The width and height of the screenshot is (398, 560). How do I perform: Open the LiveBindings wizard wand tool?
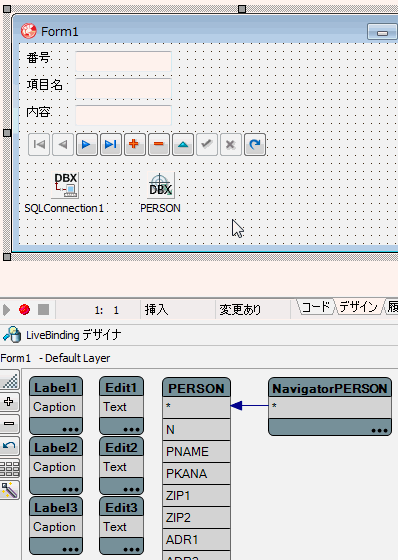[x=9, y=490]
